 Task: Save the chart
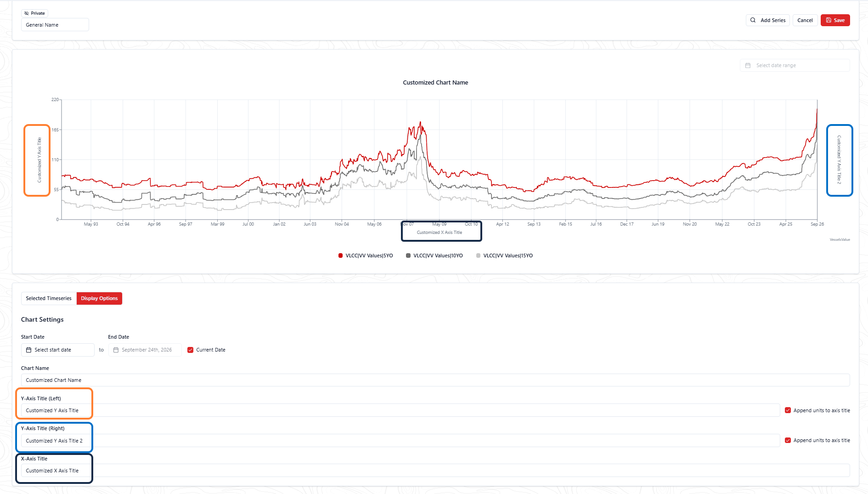(835, 20)
